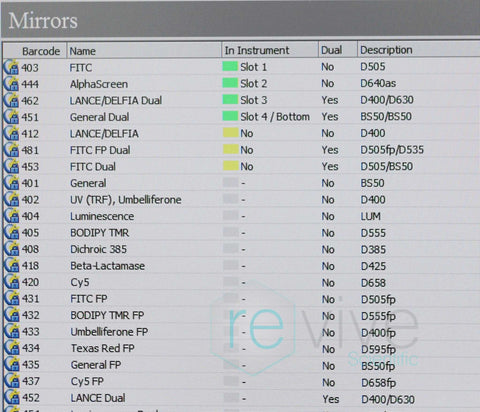Click the green swatch beside Slot 2
Viewport: 480px width, 412px height.
pos(230,83)
